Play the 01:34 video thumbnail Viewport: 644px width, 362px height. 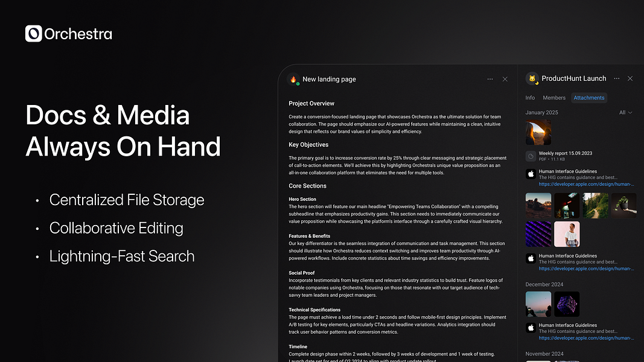pyautogui.click(x=567, y=234)
